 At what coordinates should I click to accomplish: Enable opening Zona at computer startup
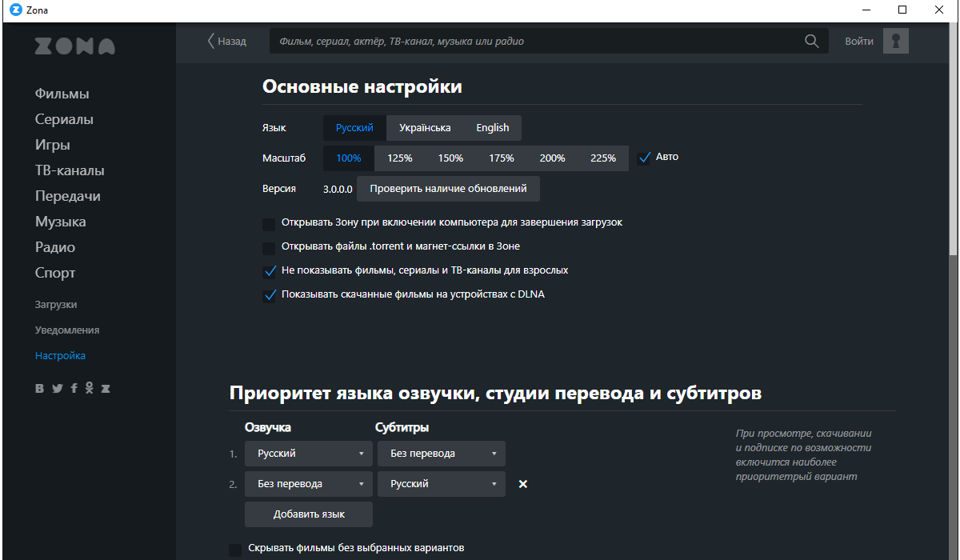coord(269,224)
